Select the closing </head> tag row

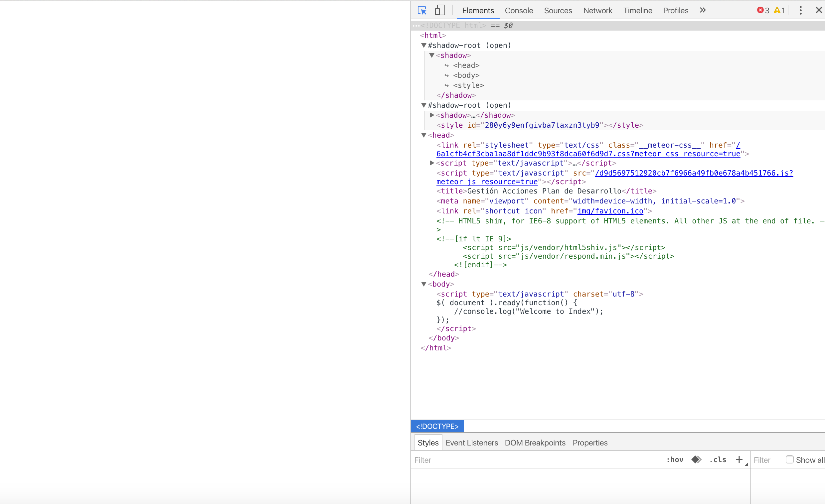click(444, 274)
